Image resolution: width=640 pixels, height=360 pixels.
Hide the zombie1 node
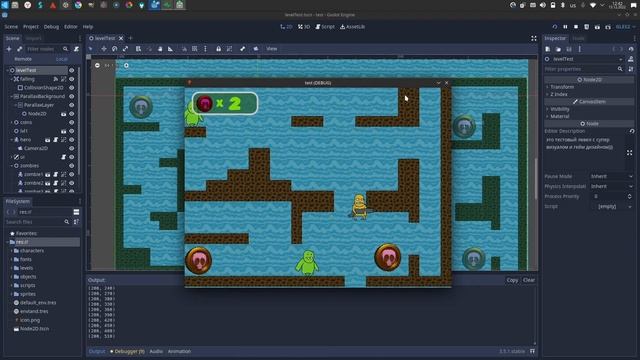click(x=72, y=174)
